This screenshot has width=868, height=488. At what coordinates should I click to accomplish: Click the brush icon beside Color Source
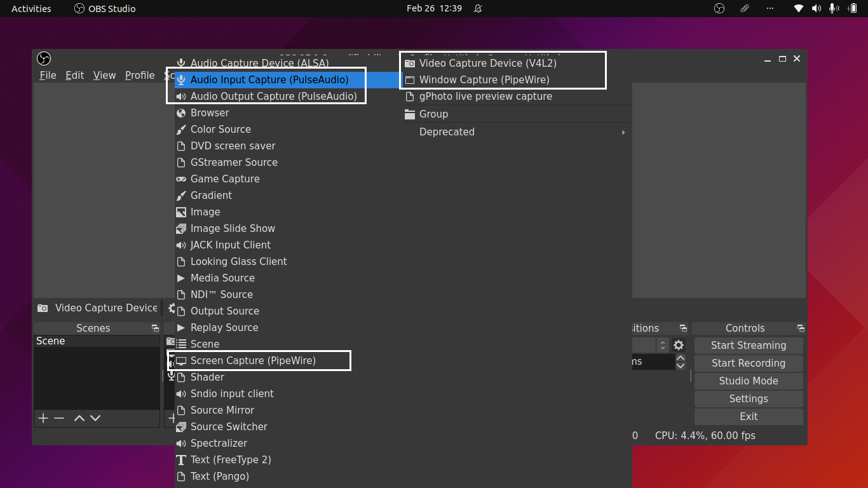(181, 130)
